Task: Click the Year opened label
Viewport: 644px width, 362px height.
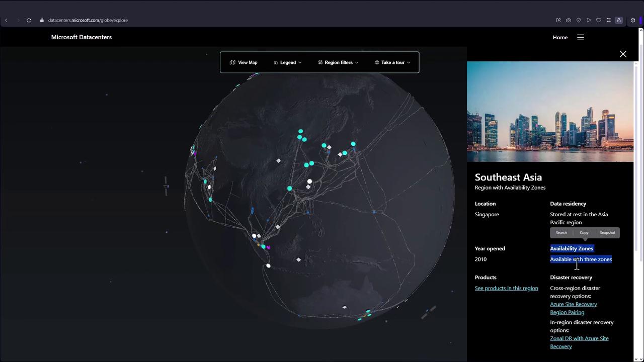Action: 490,248
